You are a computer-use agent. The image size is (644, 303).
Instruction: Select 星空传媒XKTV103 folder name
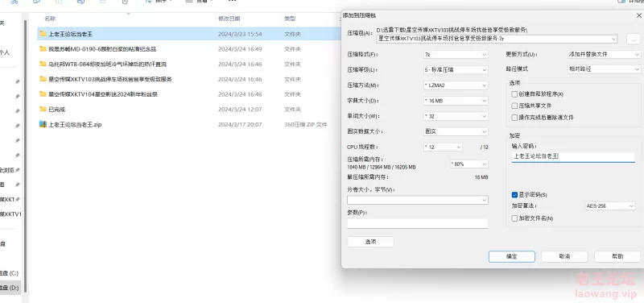[110, 79]
